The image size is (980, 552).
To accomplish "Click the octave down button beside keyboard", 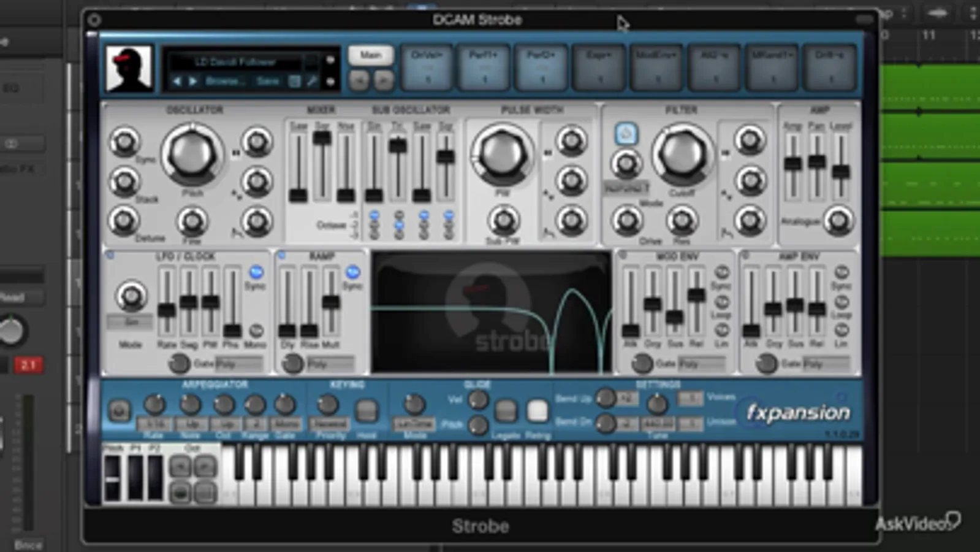I will click(x=180, y=468).
